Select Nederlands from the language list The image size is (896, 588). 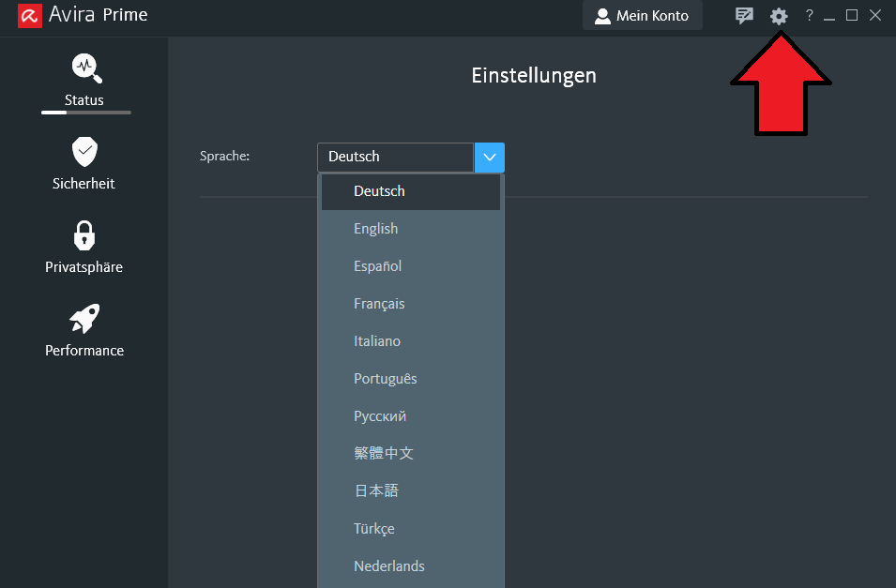(x=411, y=566)
